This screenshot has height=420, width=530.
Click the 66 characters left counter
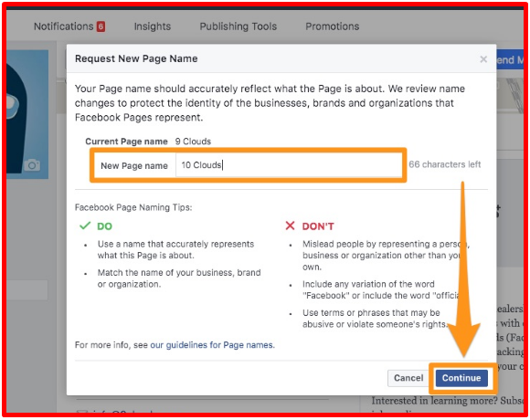pyautogui.click(x=444, y=164)
